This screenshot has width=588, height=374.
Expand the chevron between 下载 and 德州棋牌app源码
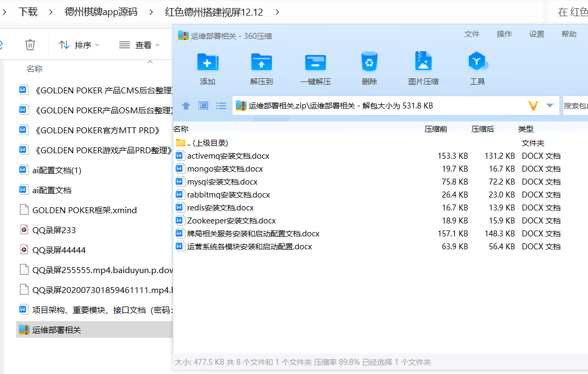[51, 12]
